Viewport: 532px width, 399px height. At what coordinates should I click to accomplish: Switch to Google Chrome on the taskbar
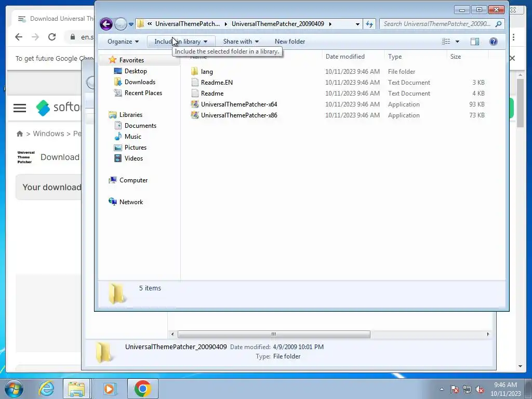click(142, 389)
